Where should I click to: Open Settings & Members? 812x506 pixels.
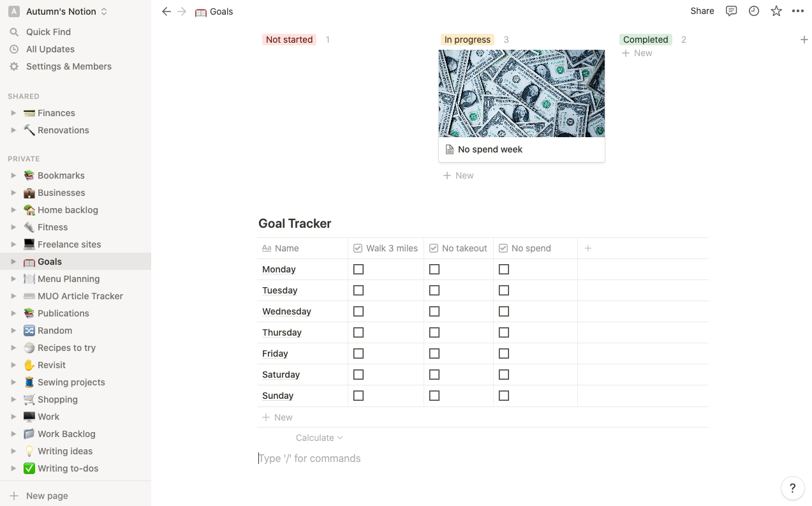(x=68, y=66)
